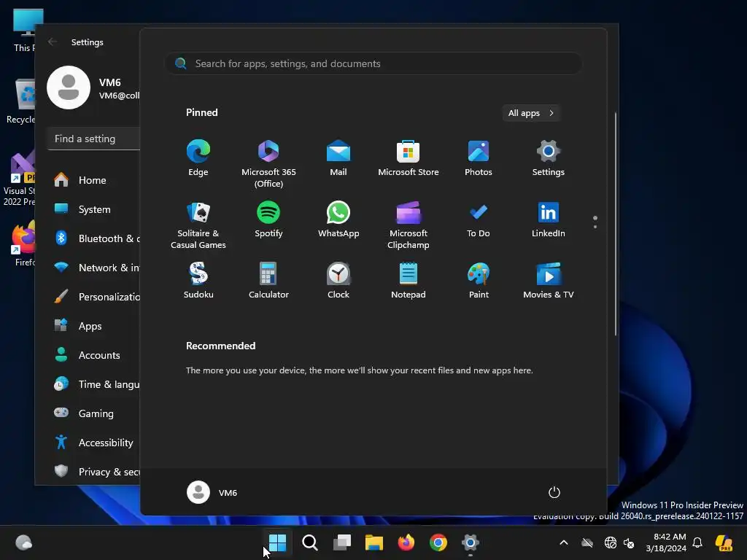The width and height of the screenshot is (747, 560).
Task: Click the OneDrive tray icon
Action: pos(587,542)
